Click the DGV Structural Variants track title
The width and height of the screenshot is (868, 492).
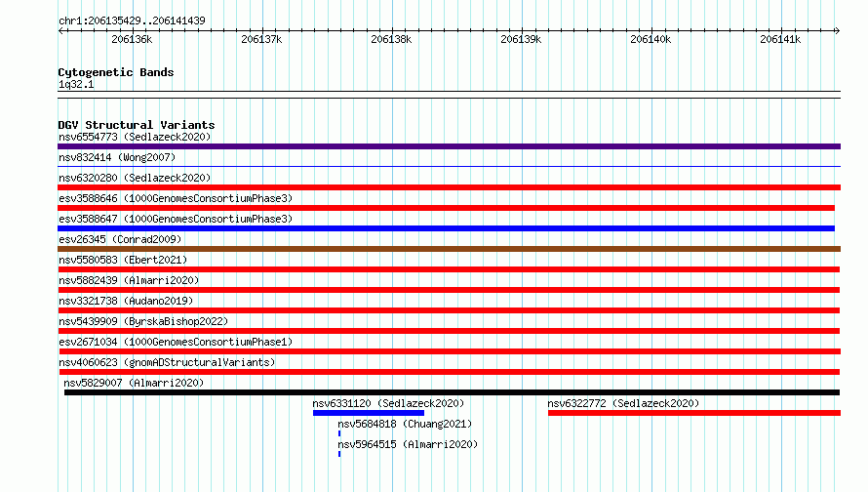point(137,125)
